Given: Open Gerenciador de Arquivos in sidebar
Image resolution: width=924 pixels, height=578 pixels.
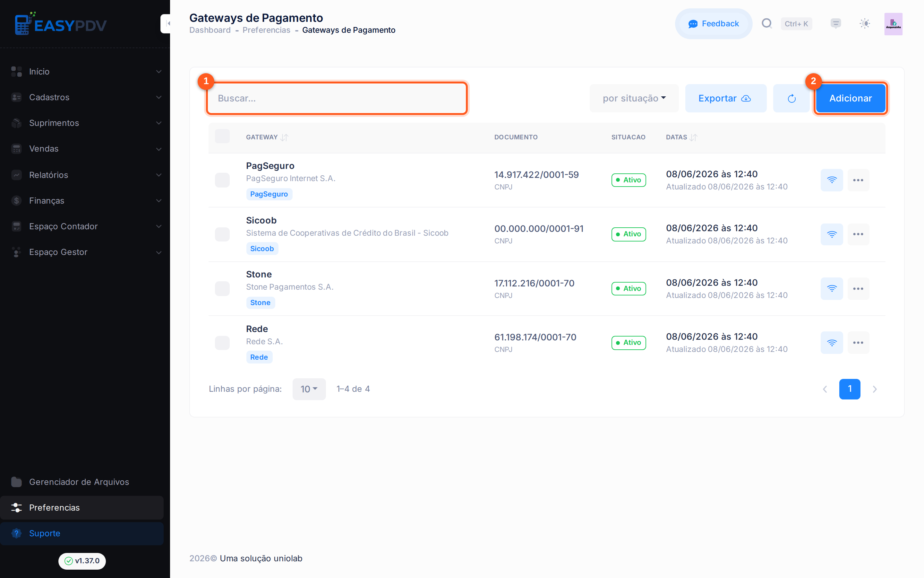Looking at the screenshot, I should (82, 482).
